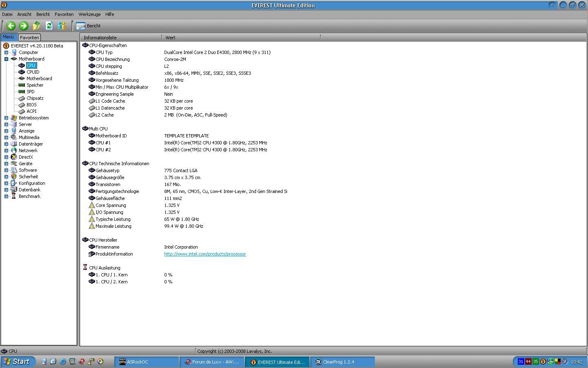Switch to the Favoriten tab in the side panel
Screen dimensions: 588x368
point(29,38)
